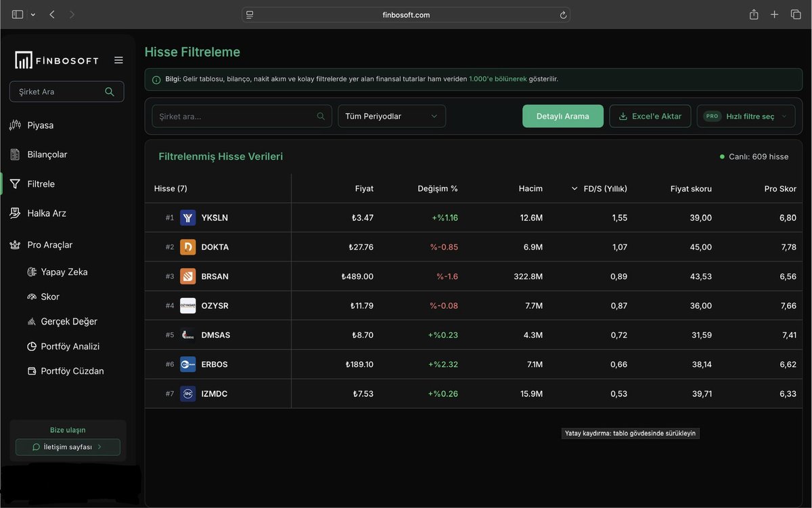Click the OZYSR logo icon
The height and width of the screenshot is (508, 812).
click(188, 305)
